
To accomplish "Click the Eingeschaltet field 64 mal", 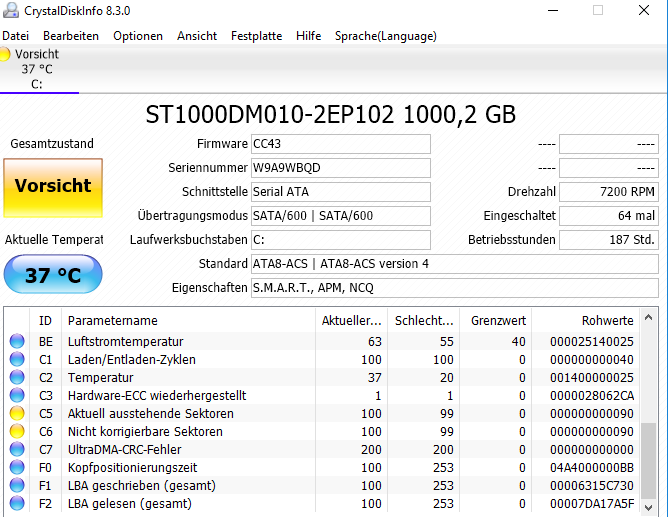I will 609,216.
